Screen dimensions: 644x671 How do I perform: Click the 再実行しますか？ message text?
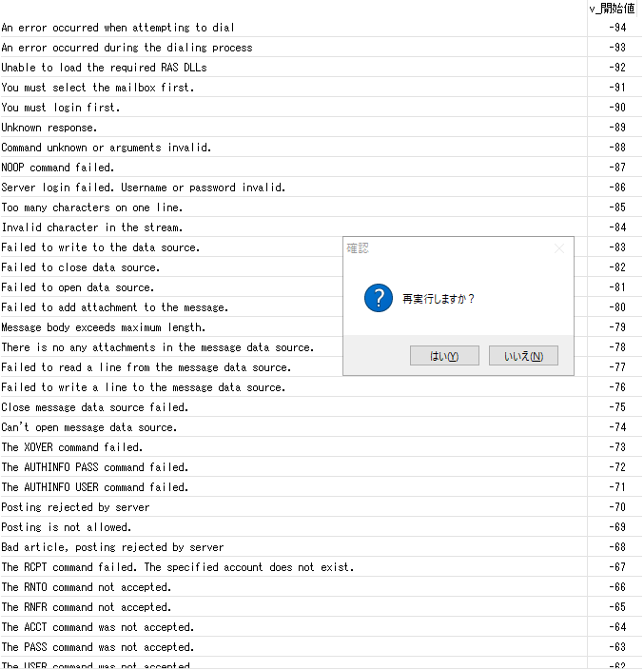[x=439, y=299]
